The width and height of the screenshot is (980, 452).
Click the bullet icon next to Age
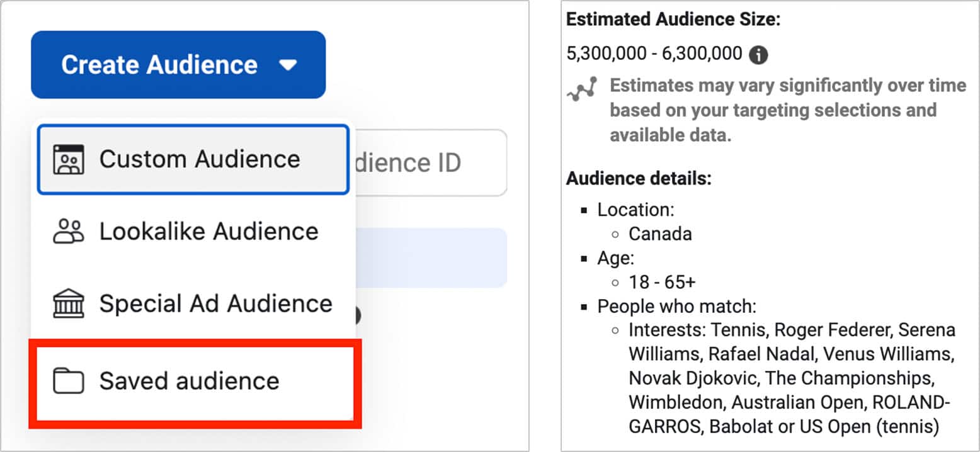pos(586,259)
